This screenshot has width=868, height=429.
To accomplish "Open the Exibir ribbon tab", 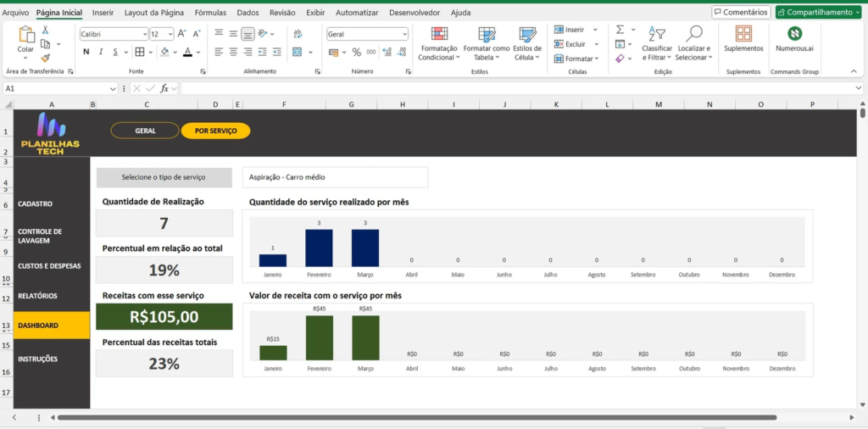I will click(315, 13).
